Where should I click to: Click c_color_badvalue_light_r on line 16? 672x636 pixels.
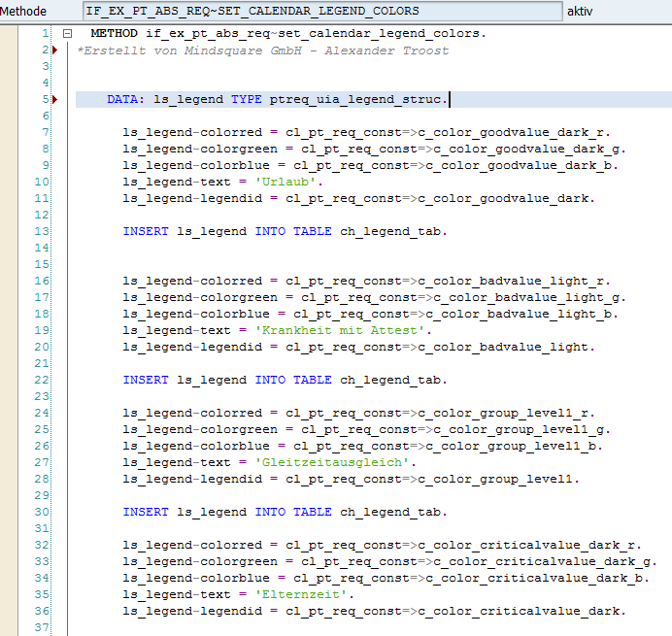pyautogui.click(x=511, y=282)
